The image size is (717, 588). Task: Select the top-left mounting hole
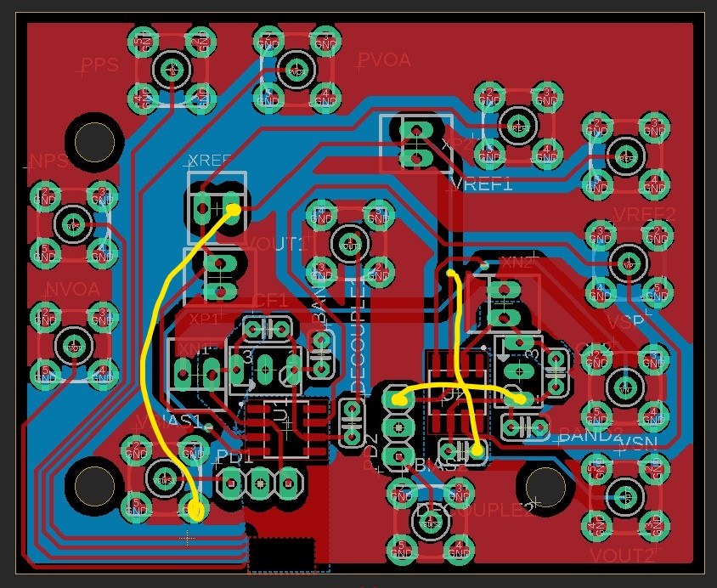click(x=94, y=142)
